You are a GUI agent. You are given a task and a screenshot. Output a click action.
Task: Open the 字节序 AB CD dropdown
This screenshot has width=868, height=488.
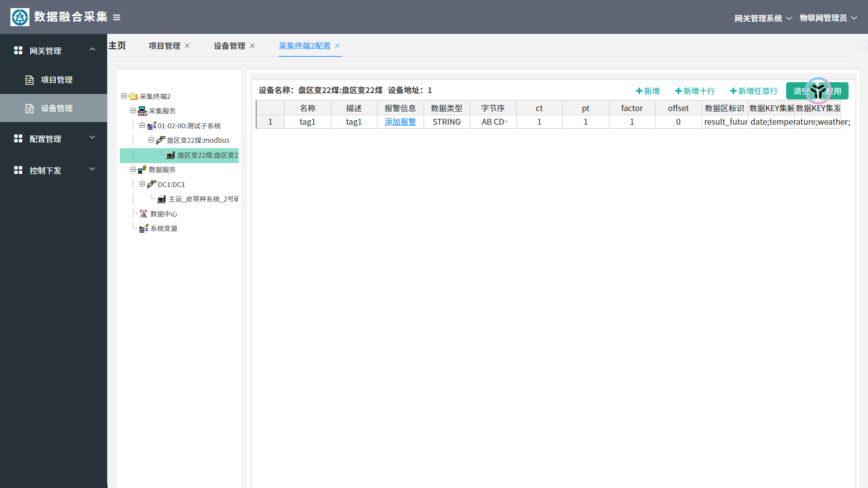click(x=506, y=122)
